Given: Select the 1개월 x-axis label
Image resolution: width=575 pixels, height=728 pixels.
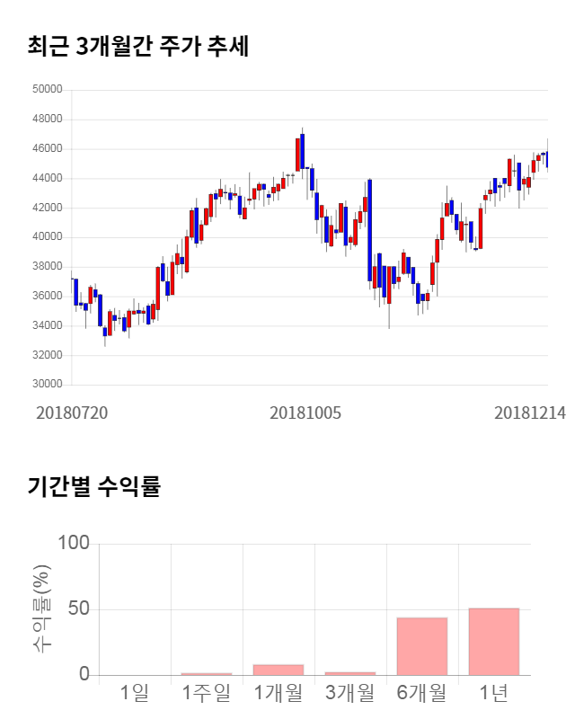Looking at the screenshot, I should pyautogui.click(x=279, y=694).
